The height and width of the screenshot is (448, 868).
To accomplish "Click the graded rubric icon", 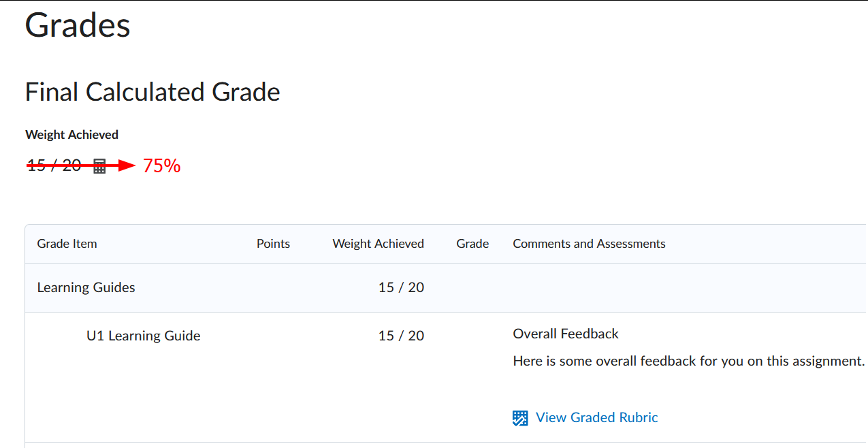I will pos(520,418).
